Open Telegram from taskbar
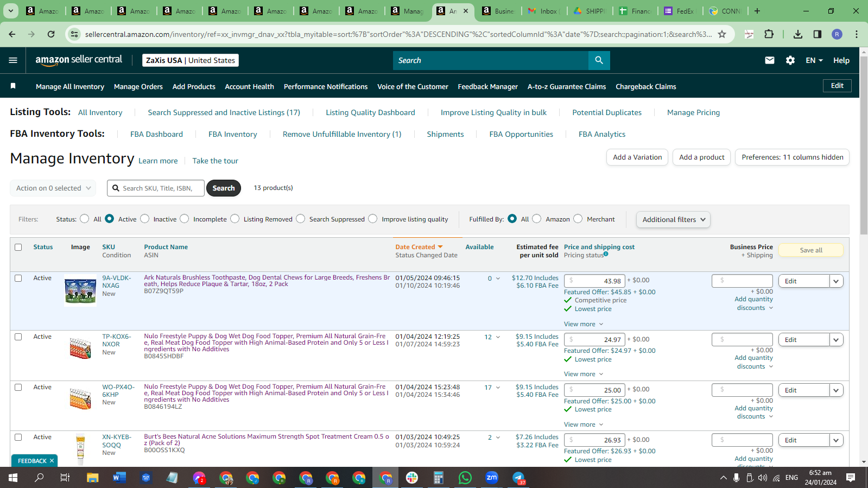The width and height of the screenshot is (868, 488). click(x=518, y=478)
